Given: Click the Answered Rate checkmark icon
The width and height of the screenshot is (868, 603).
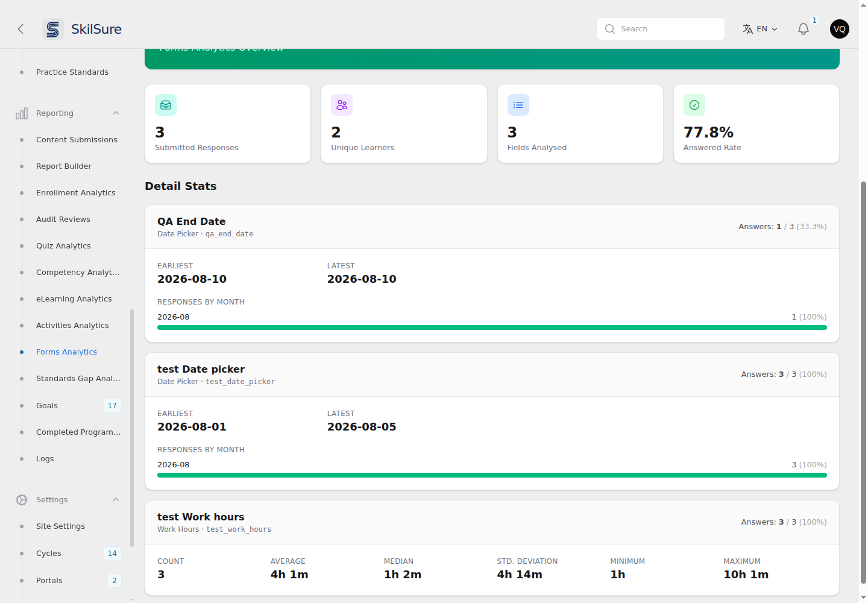Looking at the screenshot, I should [x=694, y=105].
